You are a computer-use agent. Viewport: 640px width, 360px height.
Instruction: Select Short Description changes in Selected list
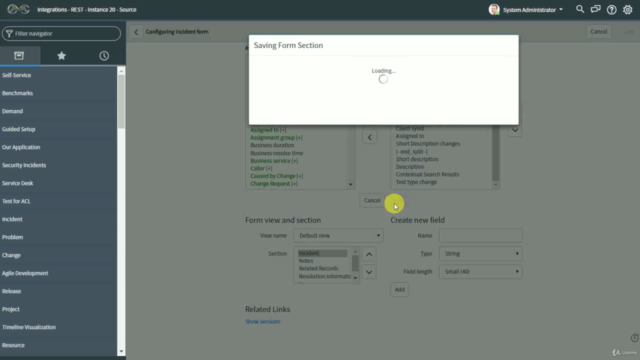tap(428, 144)
